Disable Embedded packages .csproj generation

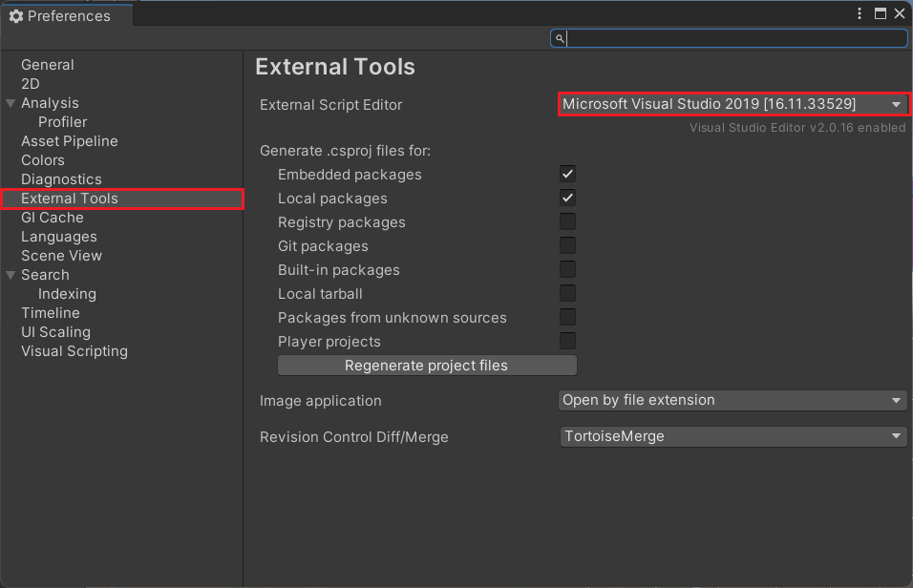pyautogui.click(x=567, y=174)
